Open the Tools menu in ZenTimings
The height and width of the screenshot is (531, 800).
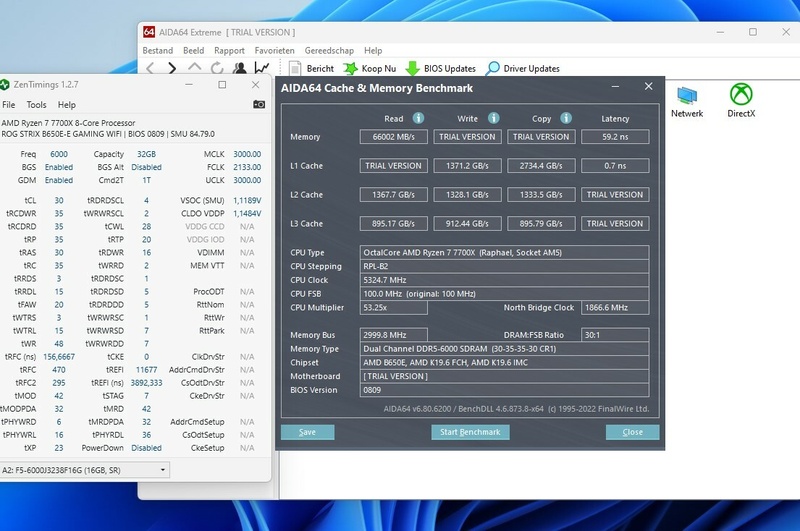[x=36, y=105]
